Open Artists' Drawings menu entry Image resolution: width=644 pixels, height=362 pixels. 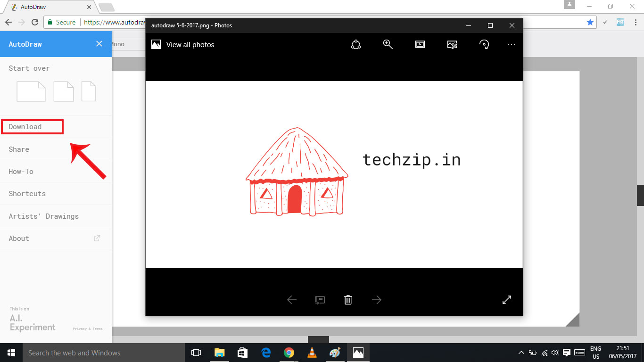coord(44,216)
